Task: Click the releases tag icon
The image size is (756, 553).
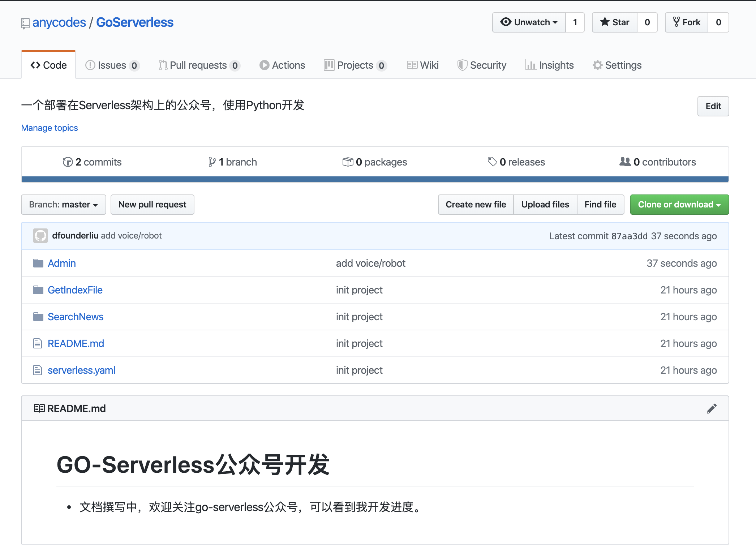Action: pos(492,162)
